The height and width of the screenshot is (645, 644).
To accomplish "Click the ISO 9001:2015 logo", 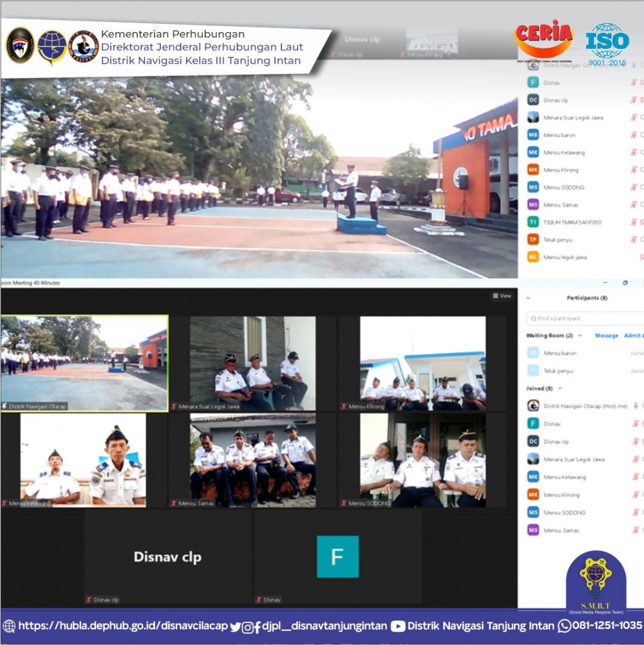I will point(607,44).
